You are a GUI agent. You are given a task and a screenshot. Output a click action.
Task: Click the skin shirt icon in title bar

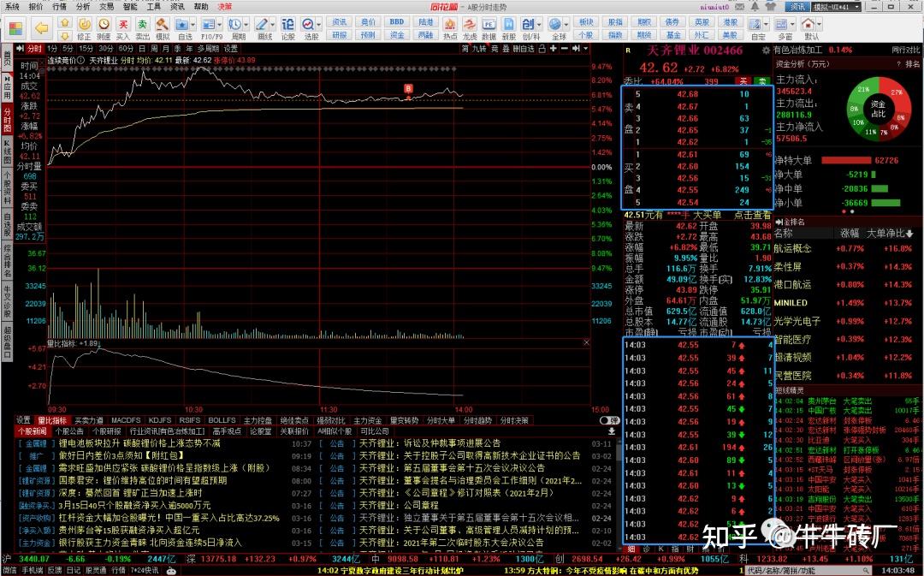771,7
